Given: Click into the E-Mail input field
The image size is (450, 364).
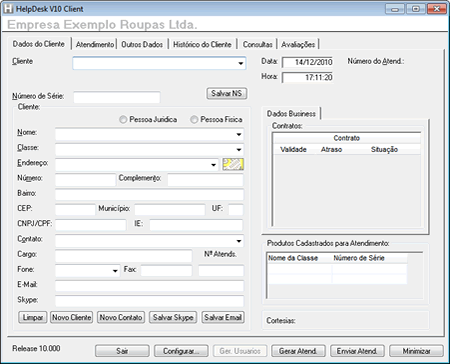Looking at the screenshot, I should pyautogui.click(x=149, y=286).
